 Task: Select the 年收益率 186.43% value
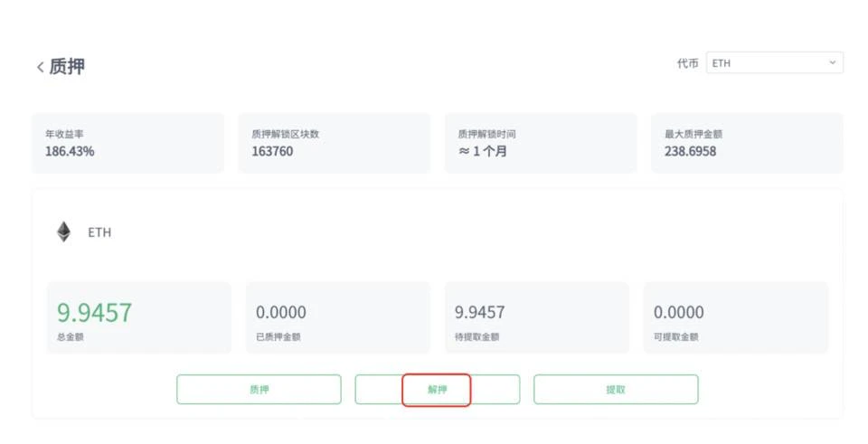pos(70,151)
